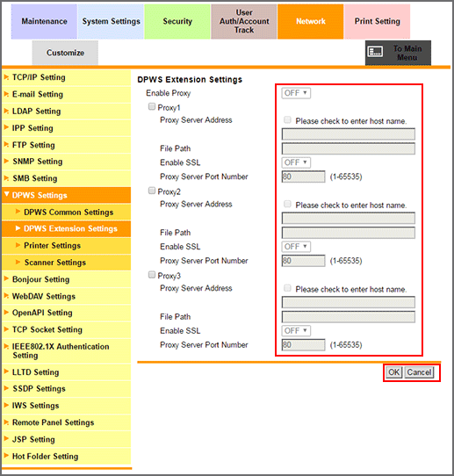Open Proxy3 Enable SSL dropdown
Screen dimensions: 454x476
pyautogui.click(x=296, y=330)
